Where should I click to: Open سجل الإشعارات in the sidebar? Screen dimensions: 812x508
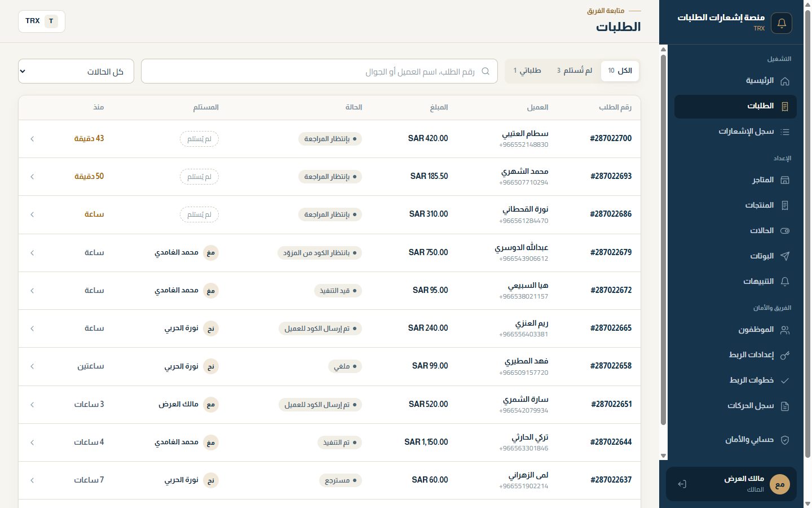[735, 132]
